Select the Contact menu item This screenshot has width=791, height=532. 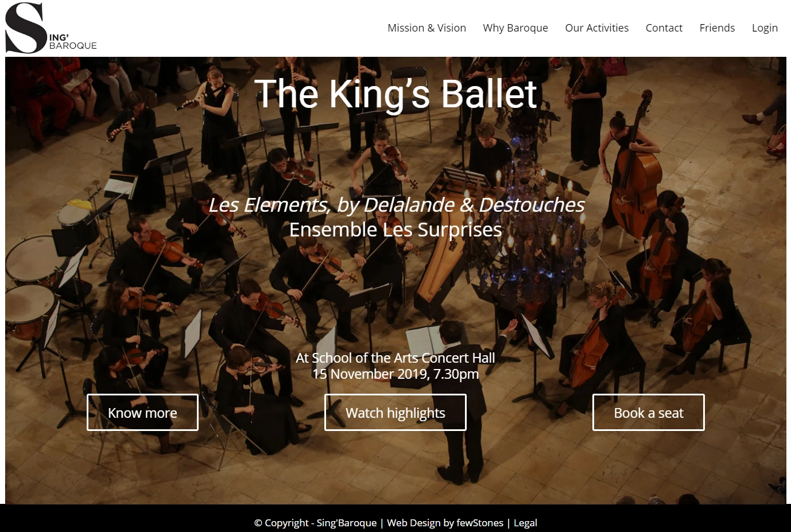[664, 28]
